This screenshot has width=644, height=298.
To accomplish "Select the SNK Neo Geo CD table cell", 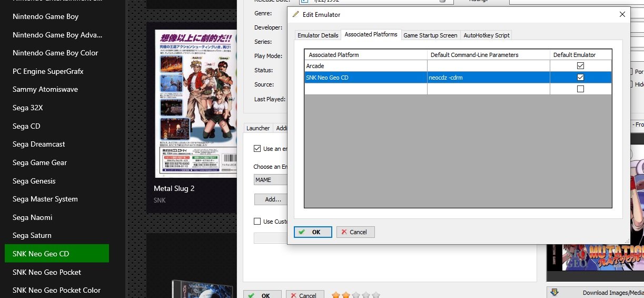I will (x=366, y=78).
